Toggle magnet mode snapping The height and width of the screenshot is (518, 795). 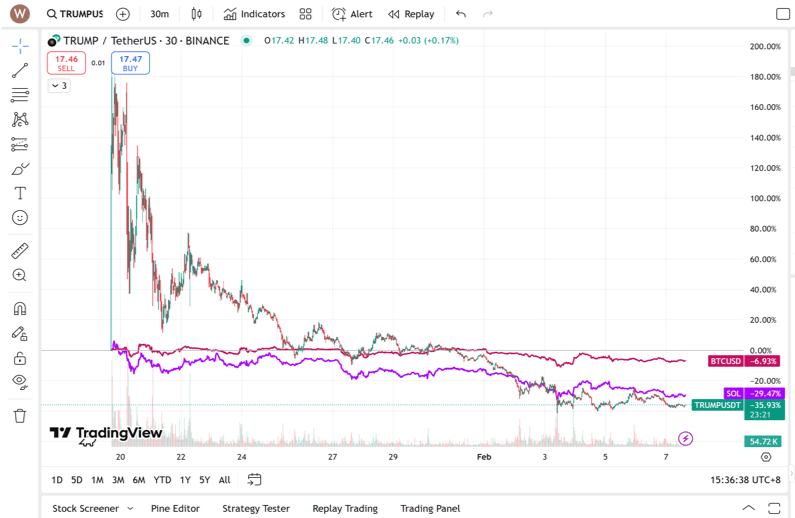(20, 309)
